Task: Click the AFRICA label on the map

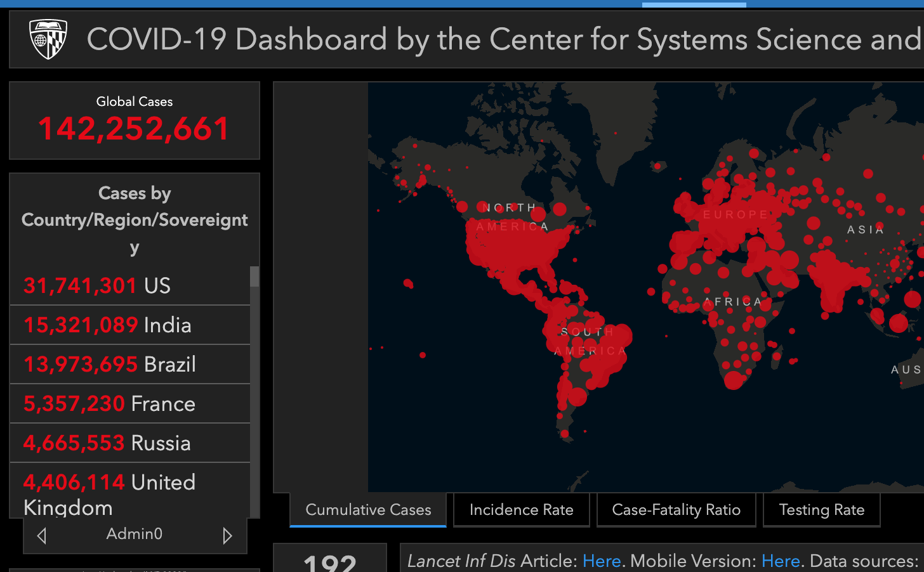Action: [x=732, y=302]
